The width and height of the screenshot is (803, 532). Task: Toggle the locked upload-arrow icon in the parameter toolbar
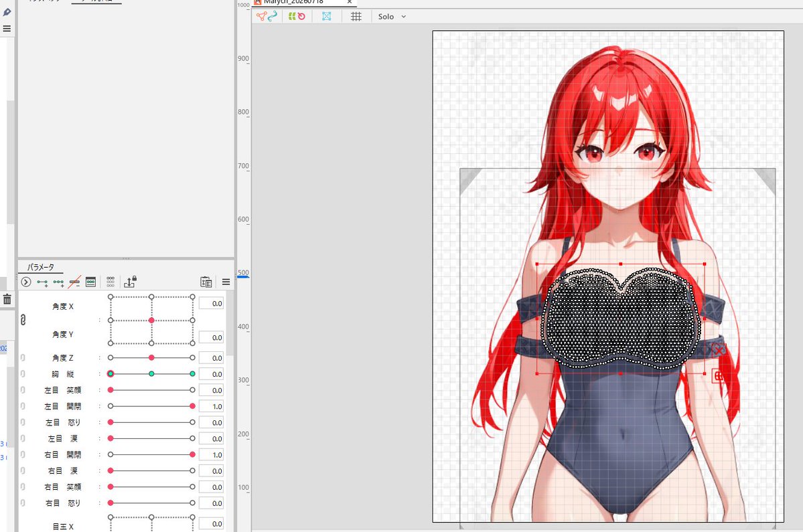[130, 282]
